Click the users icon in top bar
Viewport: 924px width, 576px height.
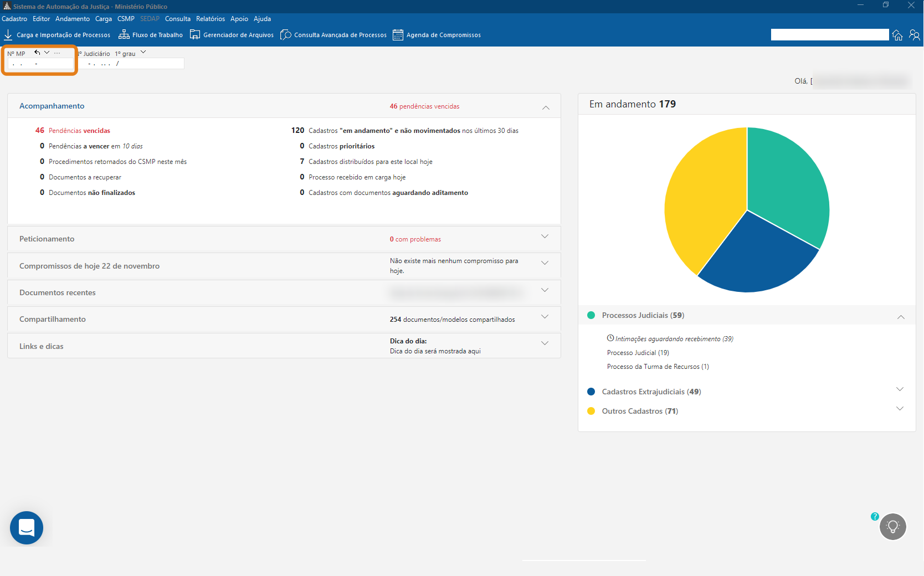point(915,35)
